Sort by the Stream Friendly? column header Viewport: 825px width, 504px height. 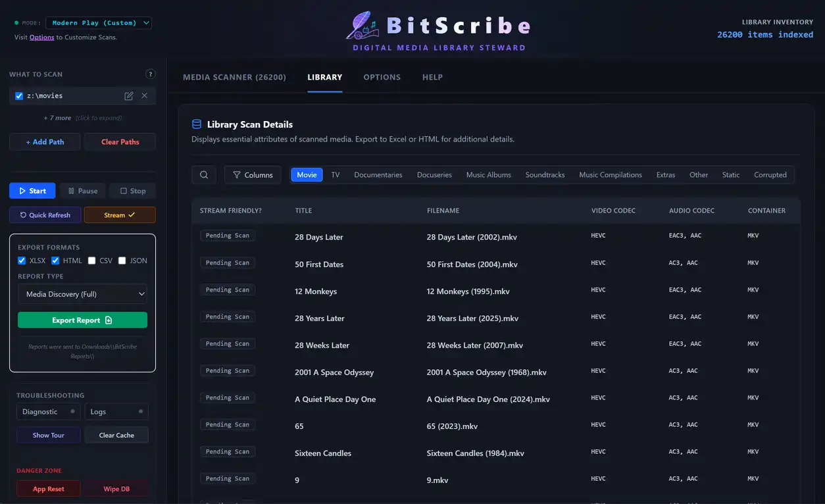point(230,211)
